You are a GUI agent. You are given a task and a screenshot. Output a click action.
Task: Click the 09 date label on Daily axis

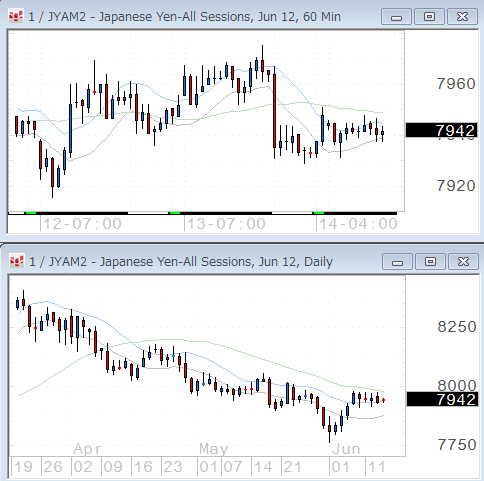point(113,467)
